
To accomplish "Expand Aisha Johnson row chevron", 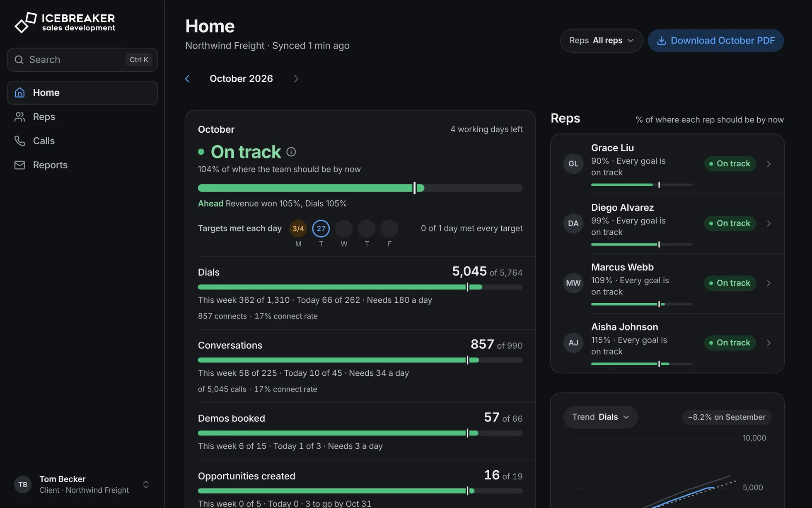I will pyautogui.click(x=769, y=343).
